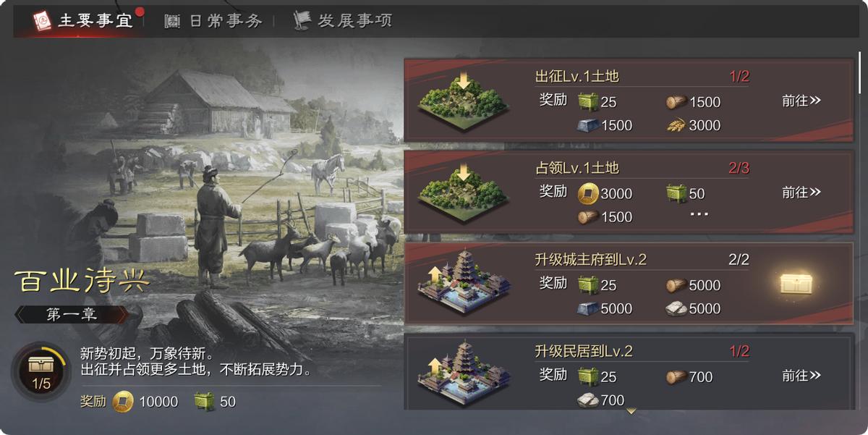Click the wheat 3000 reward icon
Image resolution: width=868 pixels, height=435 pixels.
point(676,125)
